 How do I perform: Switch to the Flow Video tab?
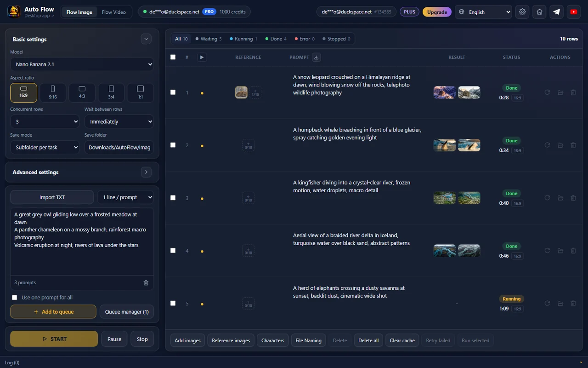point(114,12)
